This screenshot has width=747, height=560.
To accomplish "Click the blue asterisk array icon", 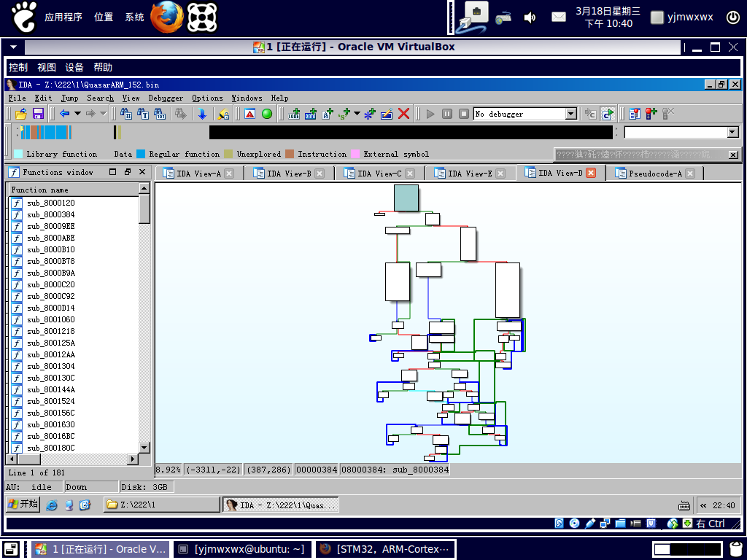I will pos(370,114).
